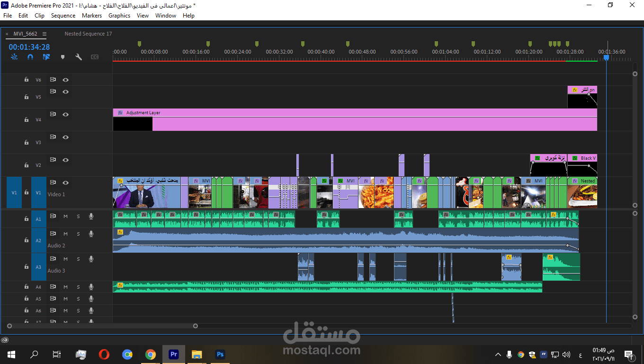Open the File menu
The image size is (644, 364).
click(8, 16)
